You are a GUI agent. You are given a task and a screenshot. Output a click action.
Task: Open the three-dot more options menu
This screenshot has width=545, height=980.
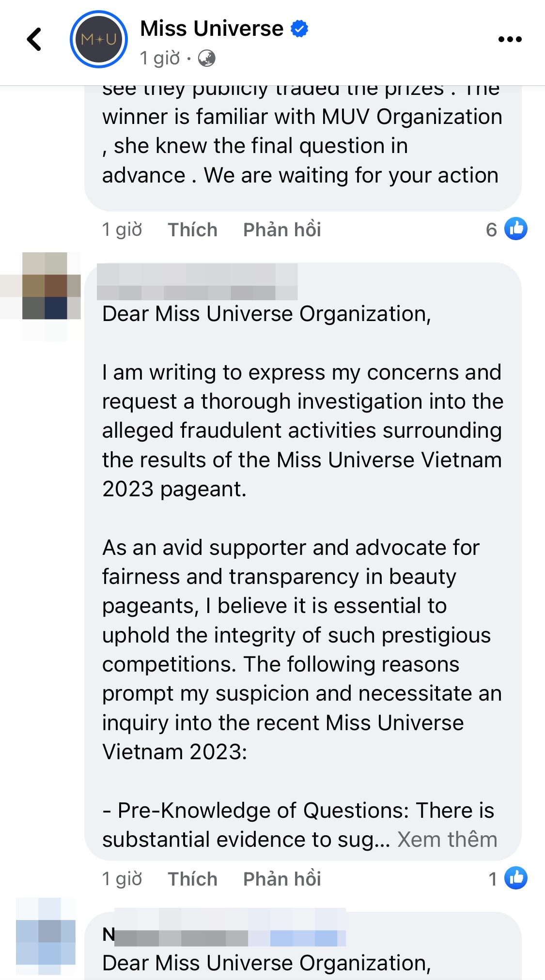pos(510,39)
